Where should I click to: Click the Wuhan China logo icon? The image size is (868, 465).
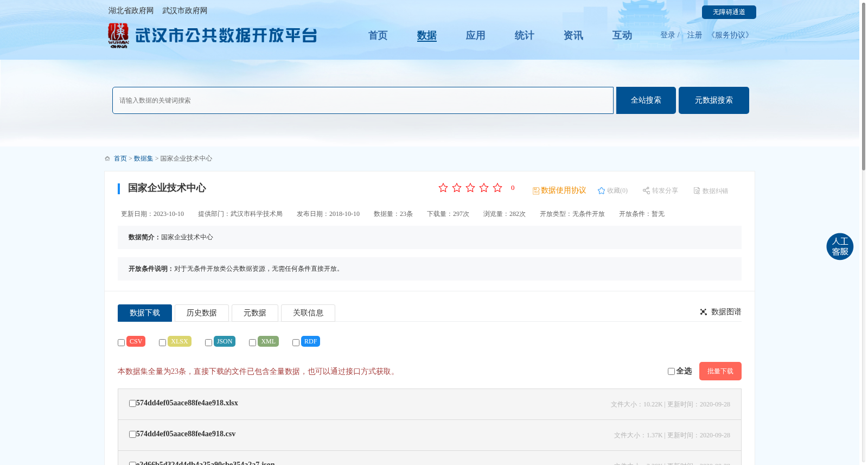118,36
